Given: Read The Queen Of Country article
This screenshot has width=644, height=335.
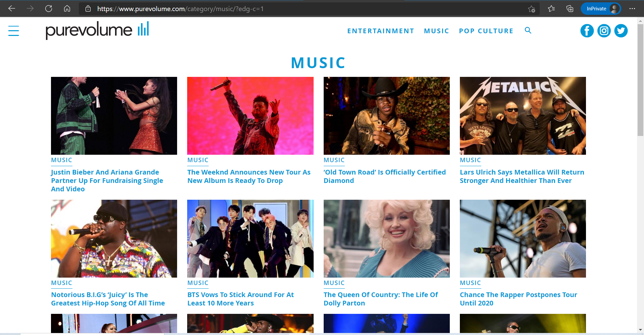Looking at the screenshot, I should [x=381, y=299].
